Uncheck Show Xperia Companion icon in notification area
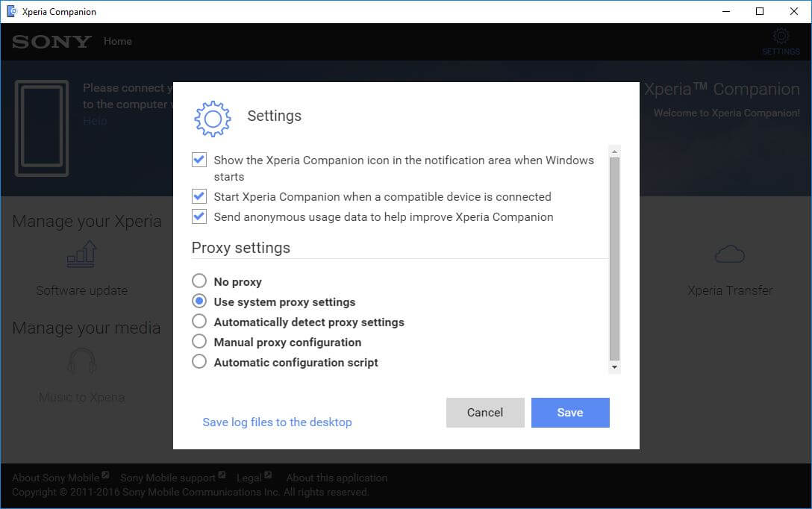Image resolution: width=812 pixels, height=509 pixels. (x=199, y=160)
